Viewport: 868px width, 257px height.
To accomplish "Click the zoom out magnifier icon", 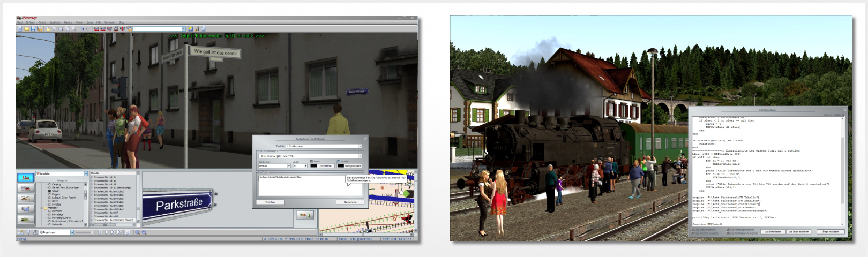I will [x=144, y=232].
